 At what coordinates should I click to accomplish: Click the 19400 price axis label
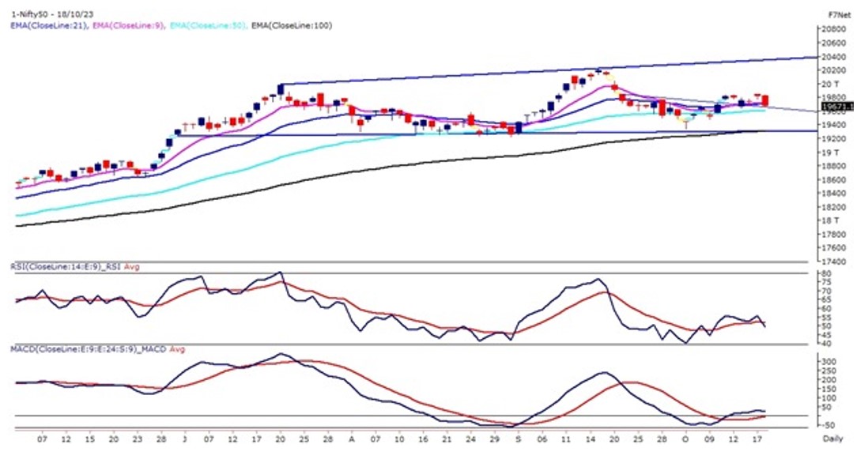[x=835, y=125]
